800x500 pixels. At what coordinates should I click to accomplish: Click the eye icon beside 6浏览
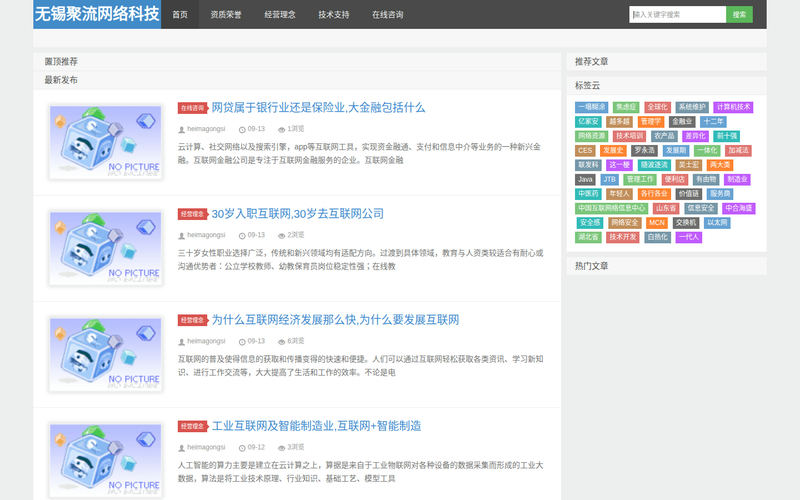(x=281, y=342)
